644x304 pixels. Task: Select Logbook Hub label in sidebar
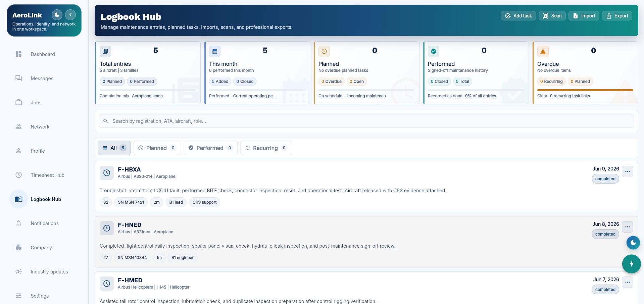[x=46, y=199]
